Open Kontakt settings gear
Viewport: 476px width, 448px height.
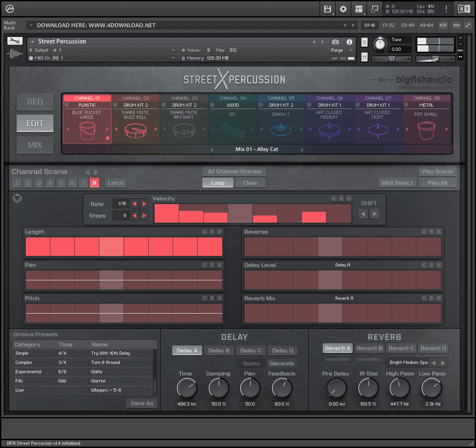[x=343, y=9]
